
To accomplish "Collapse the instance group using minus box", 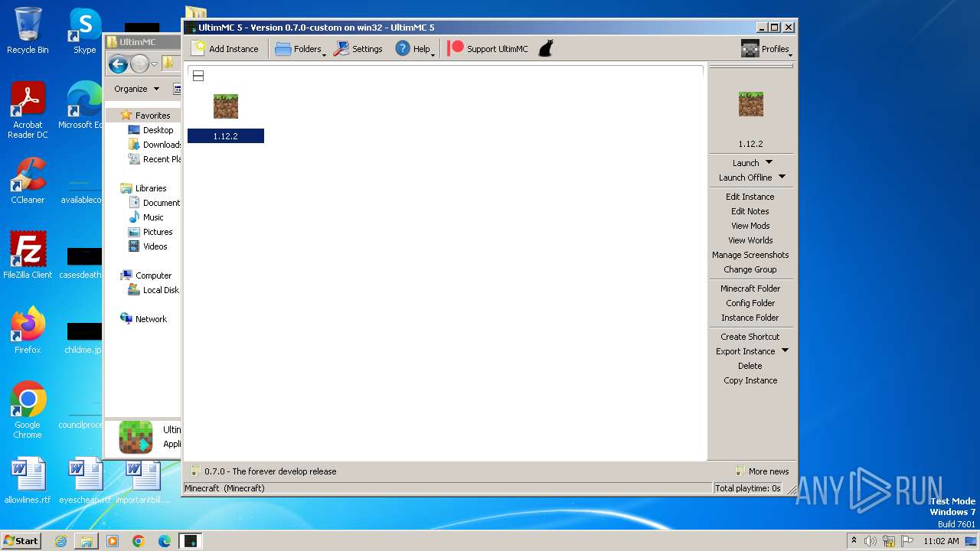I will (x=198, y=76).
